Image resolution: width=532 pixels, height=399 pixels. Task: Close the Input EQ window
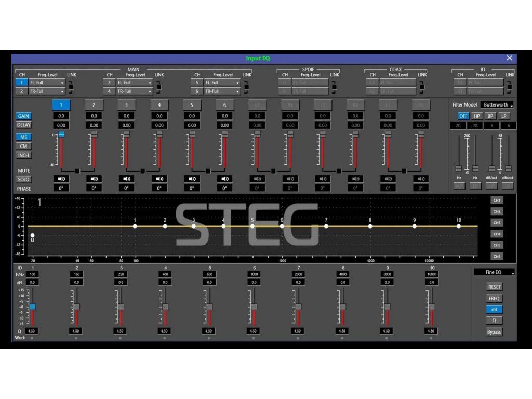(x=509, y=58)
